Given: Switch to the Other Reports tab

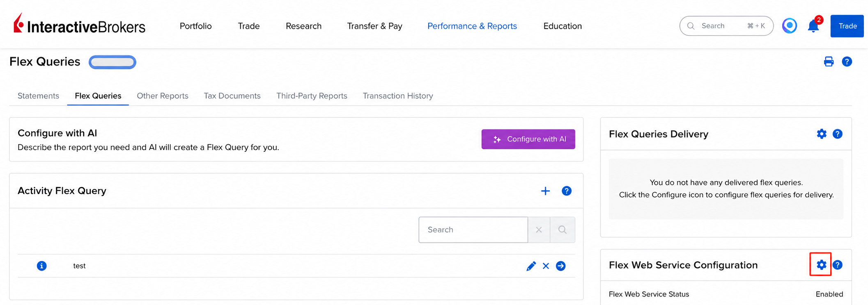Looking at the screenshot, I should (x=163, y=96).
